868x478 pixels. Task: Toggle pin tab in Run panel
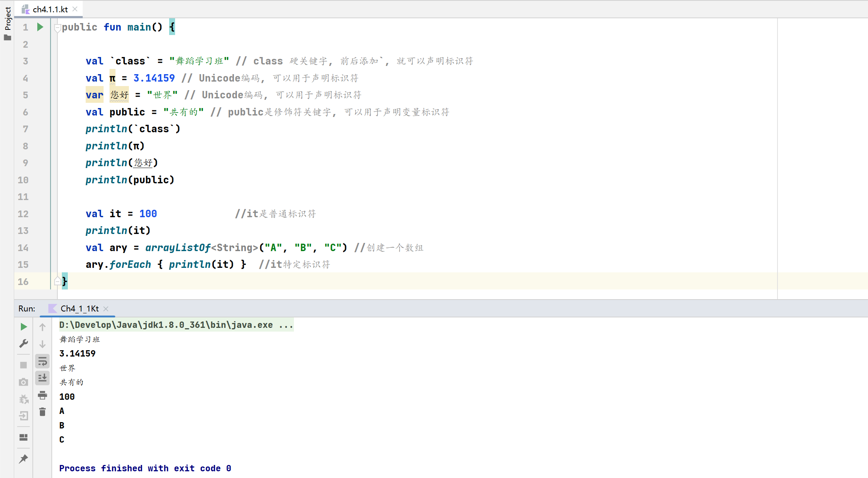(23, 459)
